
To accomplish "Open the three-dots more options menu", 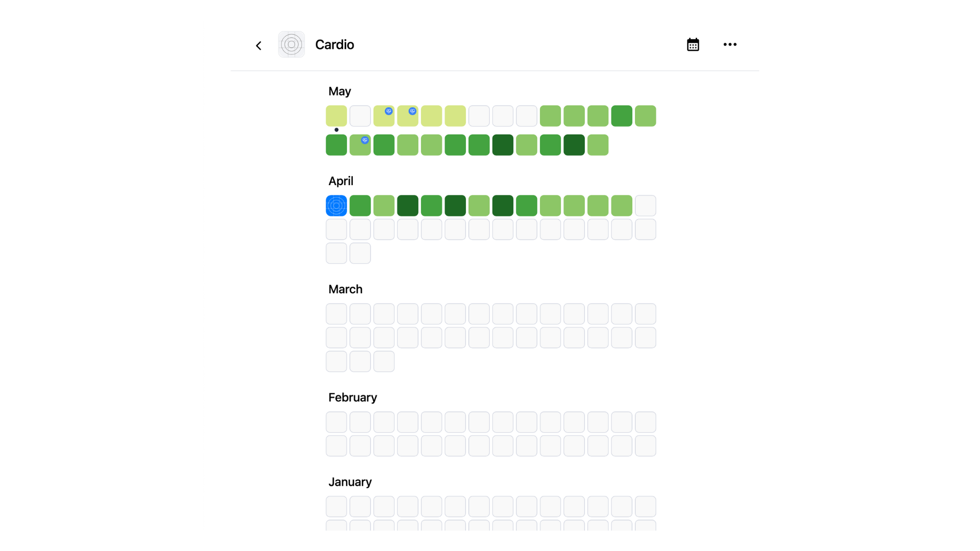I will tap(730, 44).
